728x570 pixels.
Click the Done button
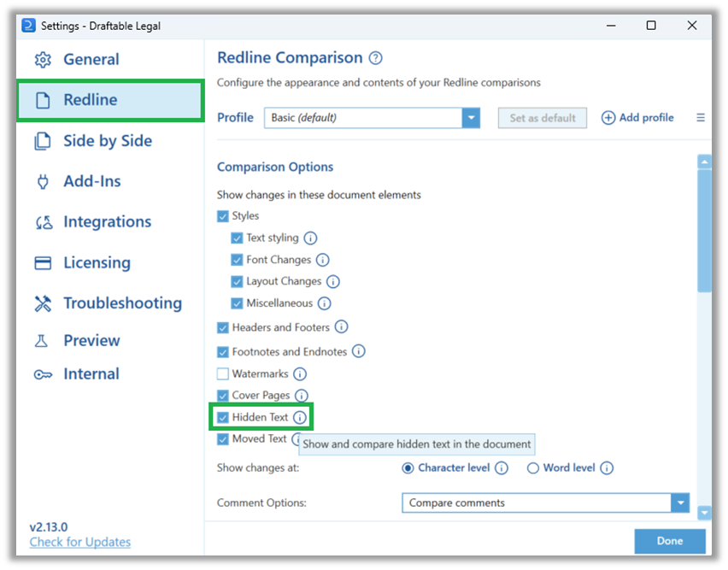pyautogui.click(x=670, y=541)
